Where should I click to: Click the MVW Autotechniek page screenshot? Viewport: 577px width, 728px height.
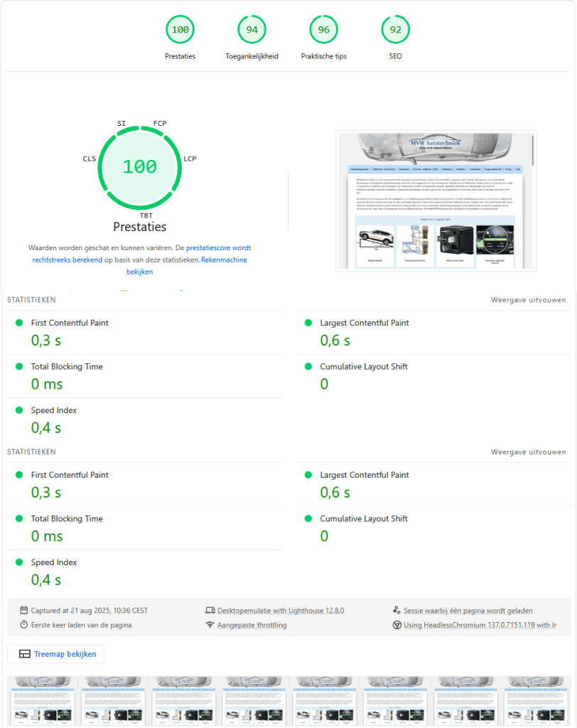436,200
